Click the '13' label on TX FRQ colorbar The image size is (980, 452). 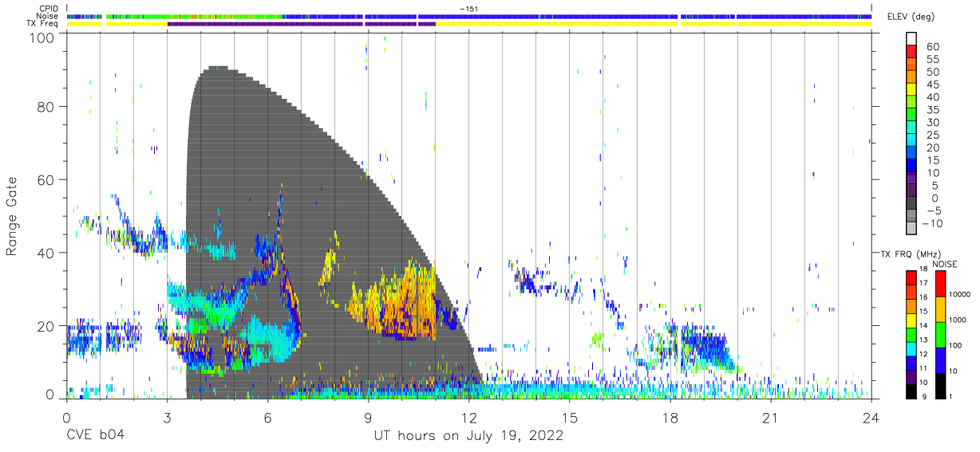(x=922, y=340)
